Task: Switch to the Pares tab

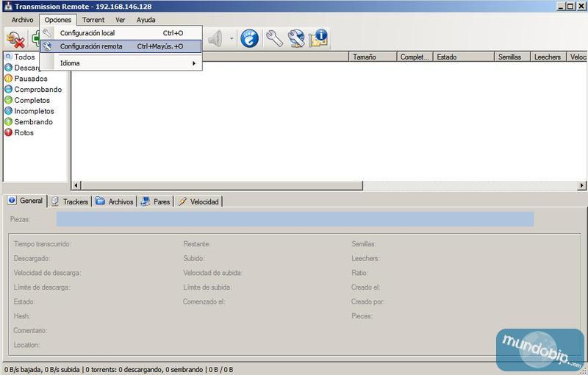Action: pos(156,201)
